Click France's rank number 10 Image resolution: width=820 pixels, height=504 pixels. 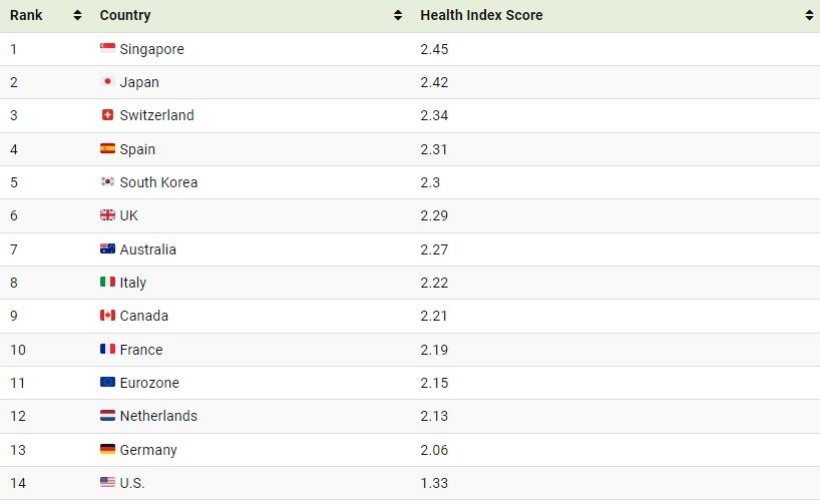(x=18, y=350)
